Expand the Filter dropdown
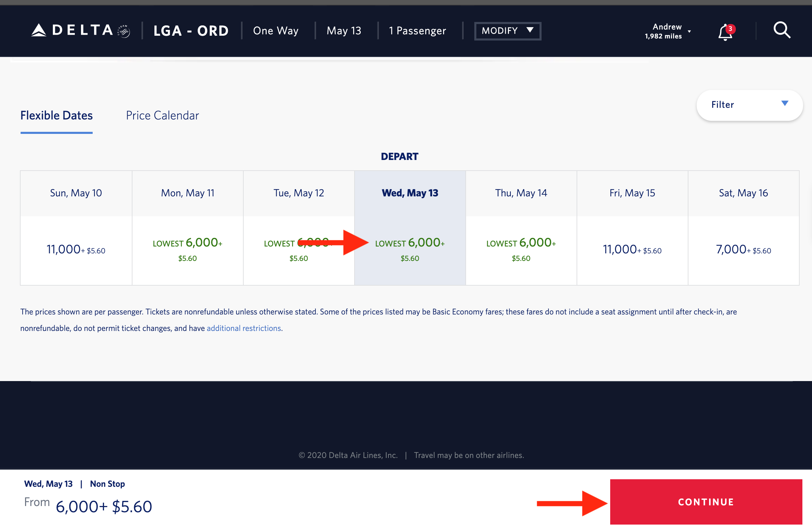812x528 pixels. [x=750, y=105]
